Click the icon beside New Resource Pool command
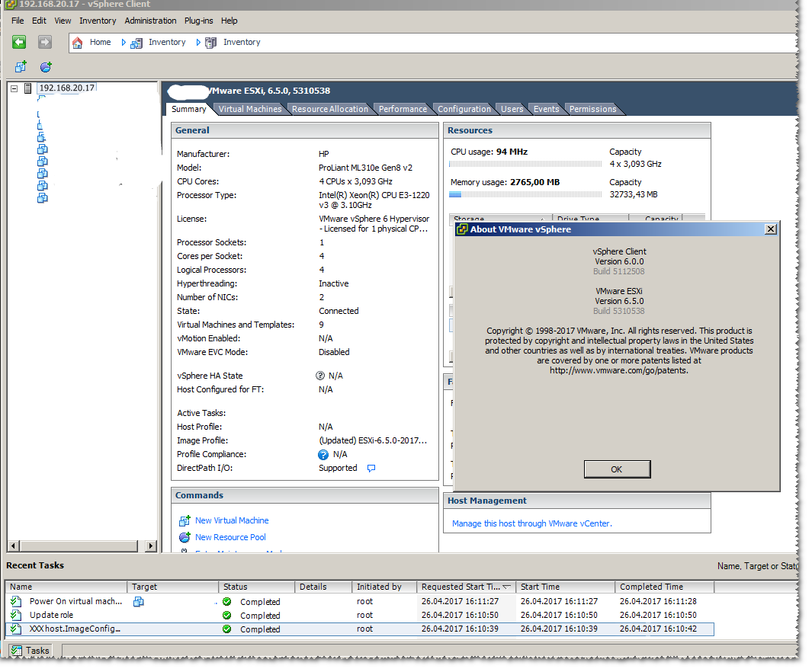The height and width of the screenshot is (672, 812). [x=185, y=537]
